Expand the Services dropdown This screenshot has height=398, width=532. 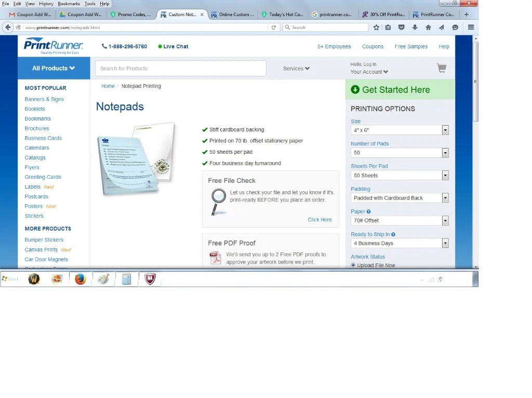tap(296, 69)
